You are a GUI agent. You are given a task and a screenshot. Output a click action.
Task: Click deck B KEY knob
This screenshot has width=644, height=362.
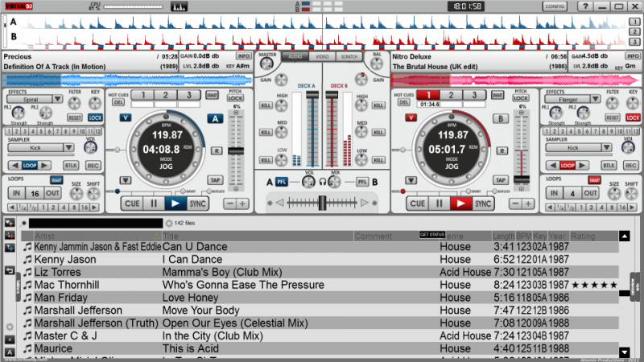click(633, 103)
